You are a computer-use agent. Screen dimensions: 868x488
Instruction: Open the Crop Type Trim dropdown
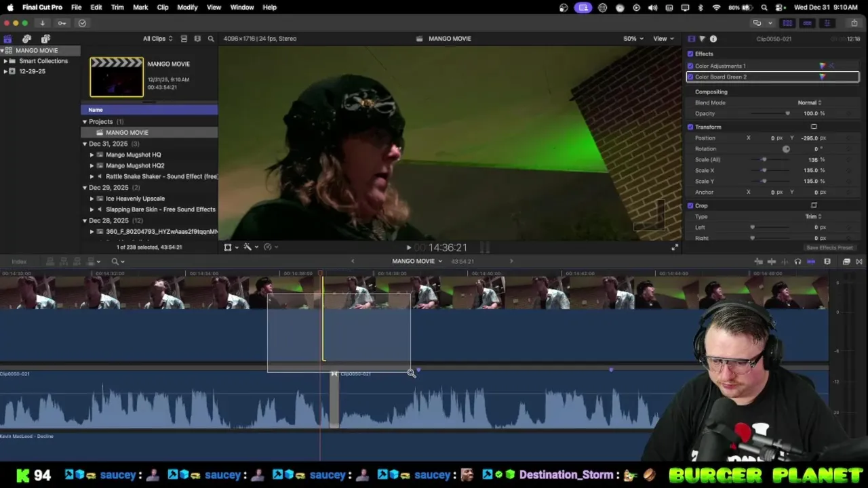(x=813, y=216)
